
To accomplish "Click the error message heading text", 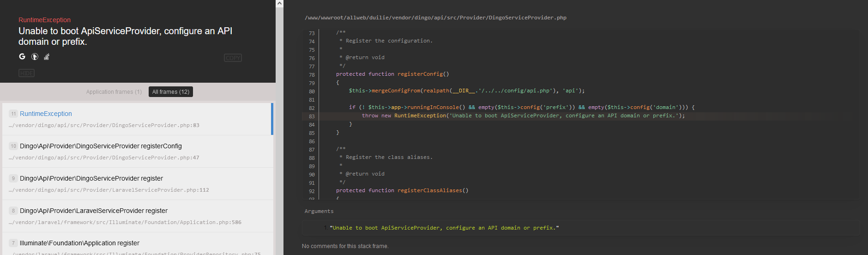I will [125, 36].
